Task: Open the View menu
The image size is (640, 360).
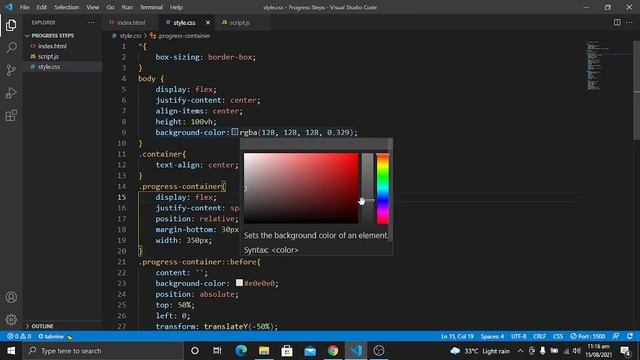Action: pyautogui.click(x=92, y=7)
